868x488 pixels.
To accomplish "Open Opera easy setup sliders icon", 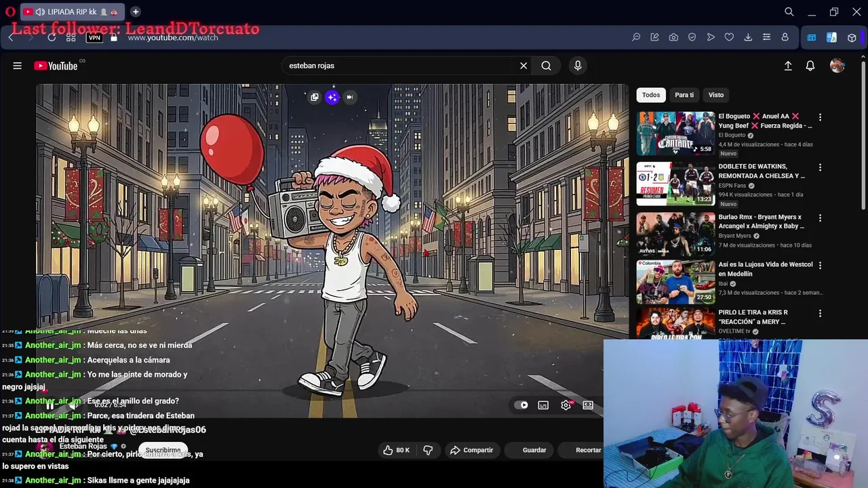I will [766, 37].
